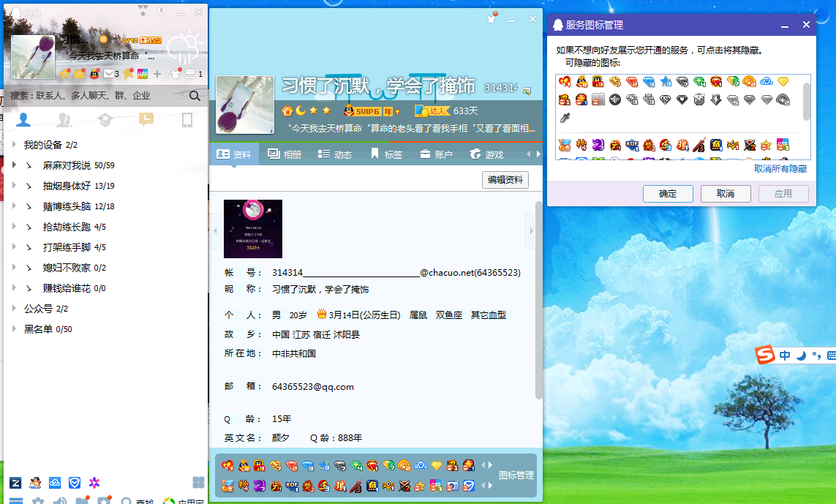Switch to the 相册 tab
The height and width of the screenshot is (504, 836).
click(x=285, y=154)
